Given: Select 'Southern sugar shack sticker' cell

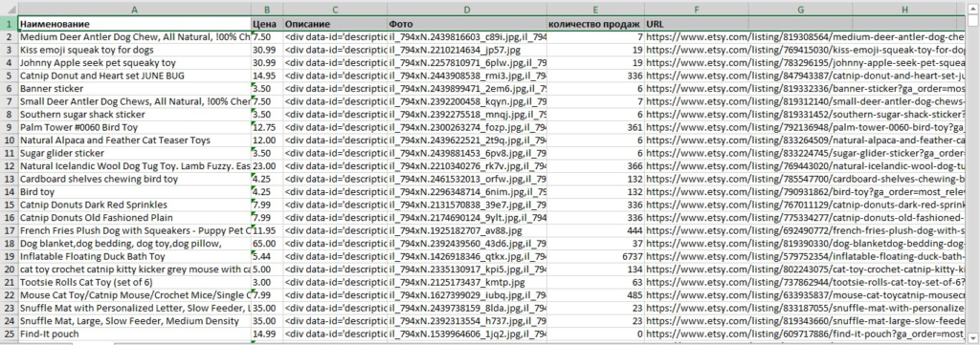Looking at the screenshot, I should click(x=134, y=115).
